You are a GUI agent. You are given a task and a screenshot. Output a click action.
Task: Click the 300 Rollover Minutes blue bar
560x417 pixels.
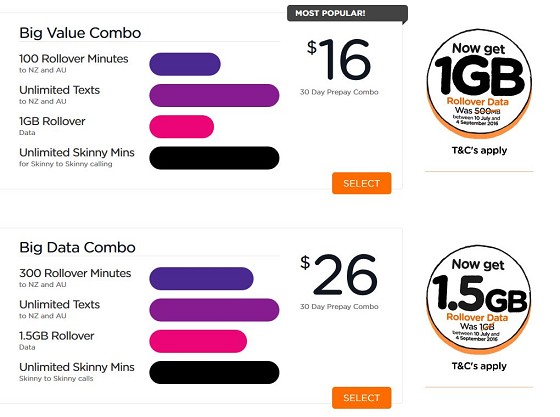click(x=201, y=278)
